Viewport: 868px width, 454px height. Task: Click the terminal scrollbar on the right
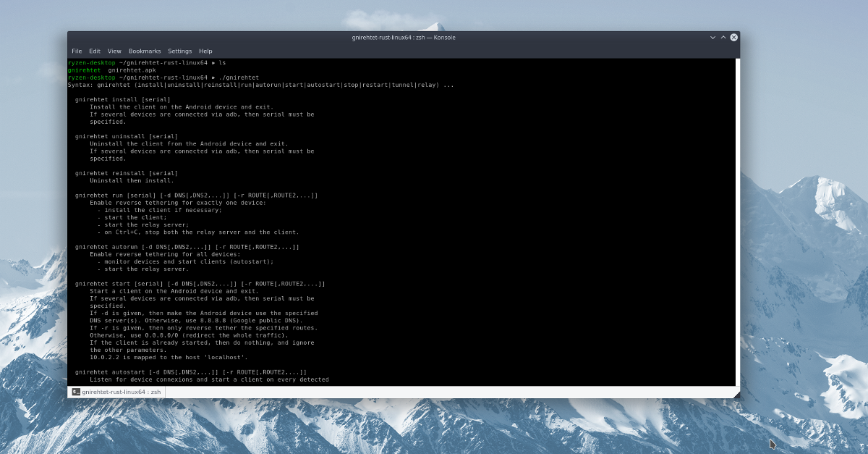click(x=736, y=217)
